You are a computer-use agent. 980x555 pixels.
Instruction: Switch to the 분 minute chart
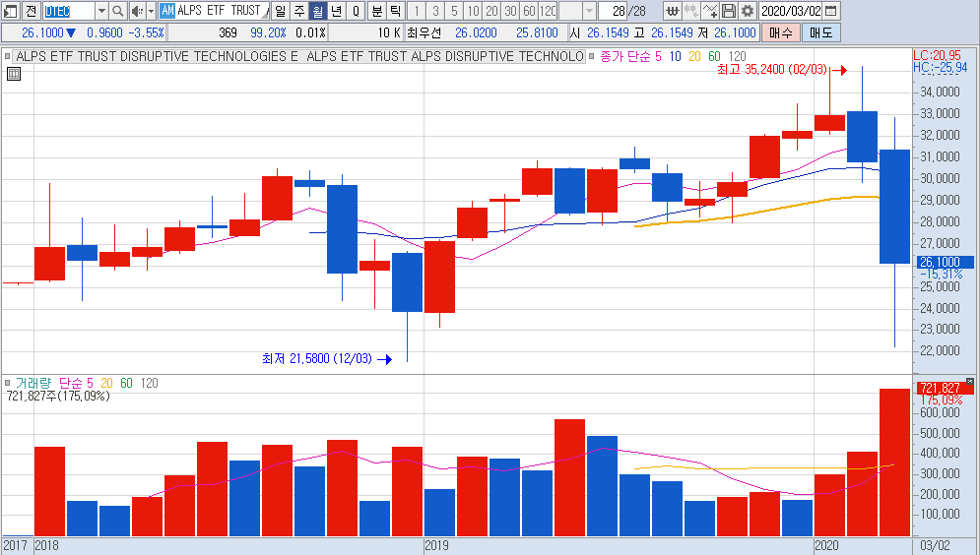pyautogui.click(x=377, y=11)
